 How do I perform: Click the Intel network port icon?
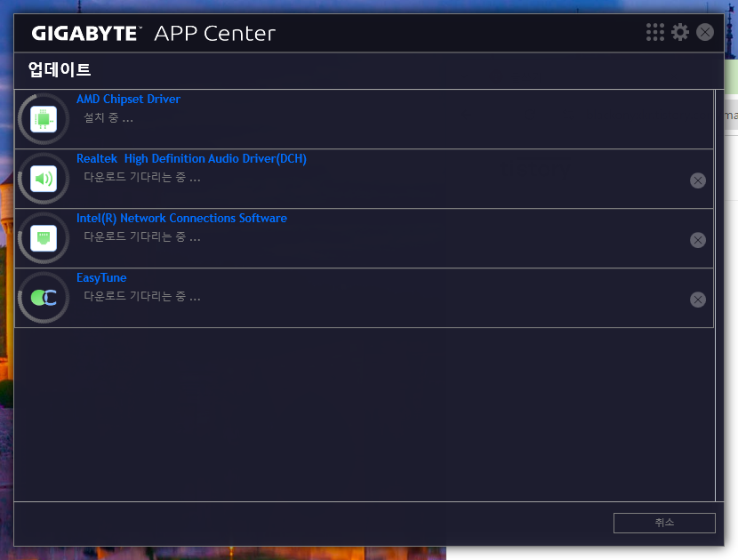pos(44,238)
